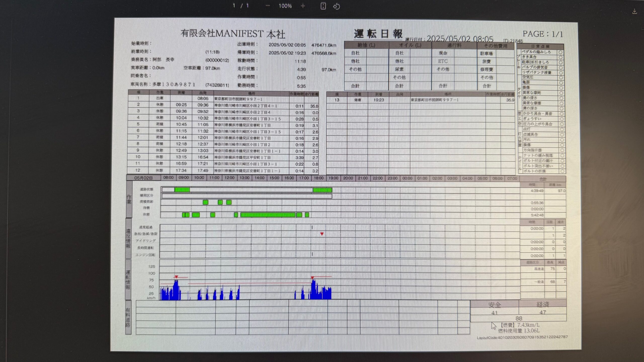Click the page number indicator 1 / 1
Viewport: 644px width, 362px height.
pyautogui.click(x=241, y=6)
